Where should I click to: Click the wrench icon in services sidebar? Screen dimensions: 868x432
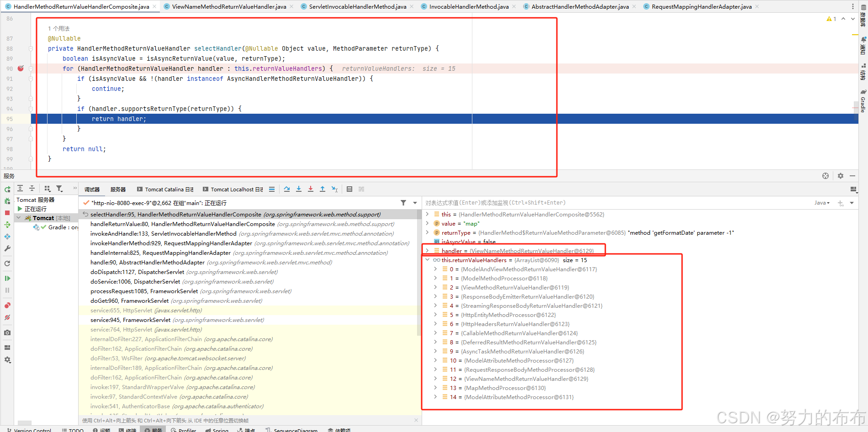(7, 248)
